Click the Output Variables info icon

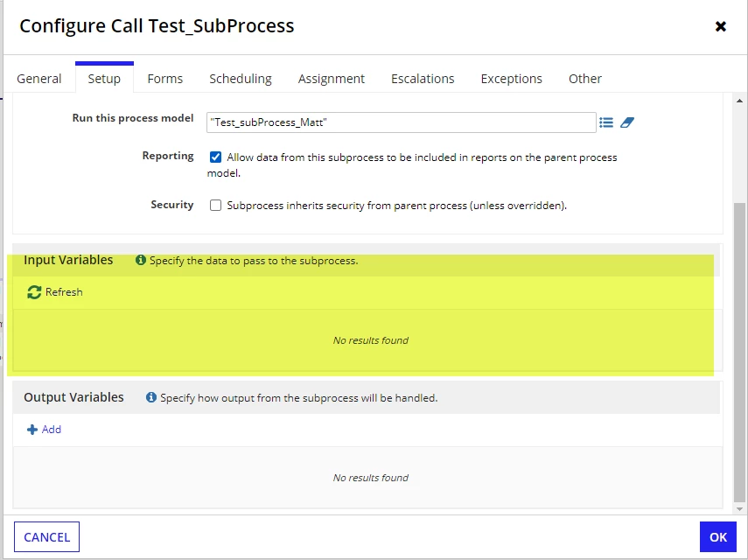coord(151,397)
